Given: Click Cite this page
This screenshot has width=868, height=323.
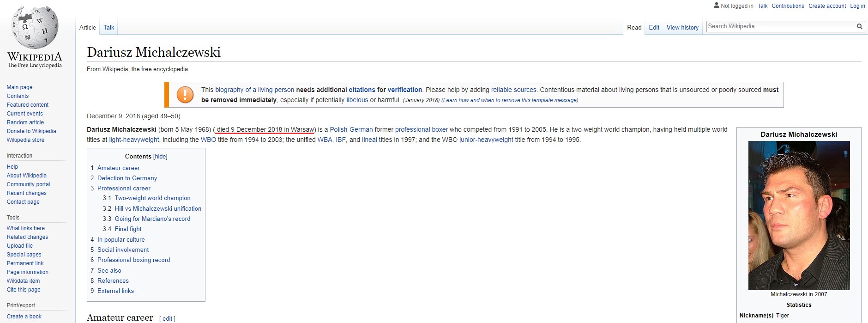Looking at the screenshot, I should [24, 290].
